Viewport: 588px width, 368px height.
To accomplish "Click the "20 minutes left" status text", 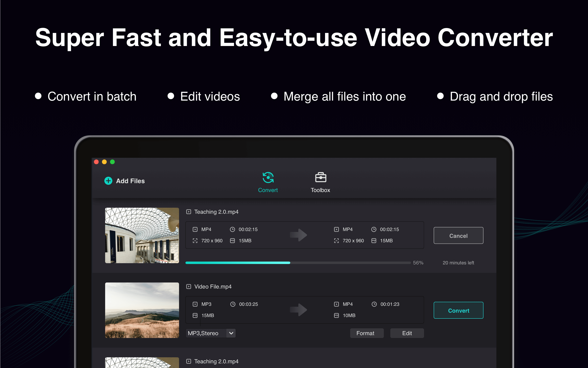I will click(458, 263).
